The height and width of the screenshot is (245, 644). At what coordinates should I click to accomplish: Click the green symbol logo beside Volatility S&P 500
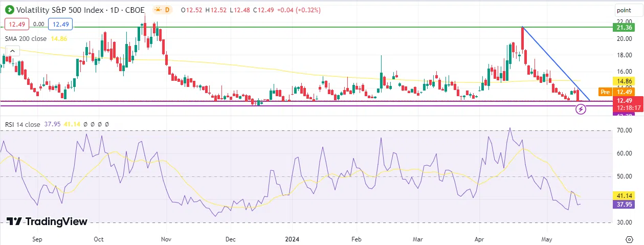click(9, 10)
